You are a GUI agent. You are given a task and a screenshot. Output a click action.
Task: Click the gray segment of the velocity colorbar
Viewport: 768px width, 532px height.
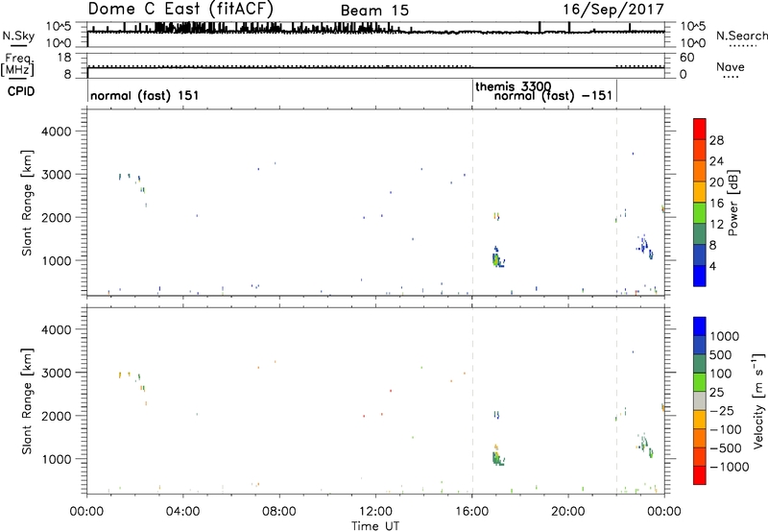point(700,400)
